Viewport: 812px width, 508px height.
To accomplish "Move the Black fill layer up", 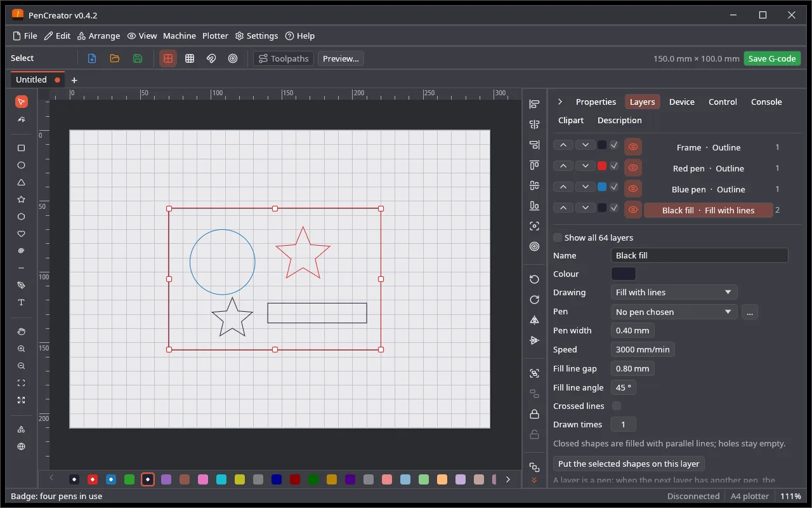I will coord(563,208).
